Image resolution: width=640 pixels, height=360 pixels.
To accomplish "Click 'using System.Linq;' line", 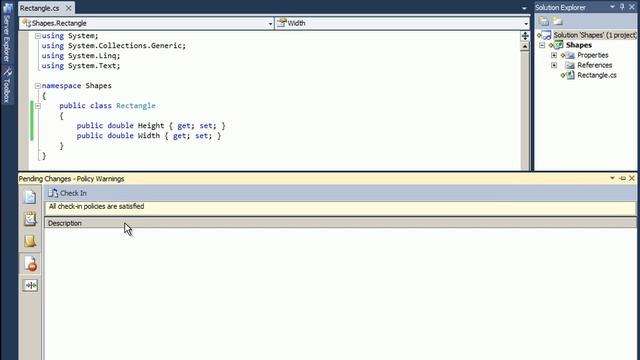I will 81,56.
